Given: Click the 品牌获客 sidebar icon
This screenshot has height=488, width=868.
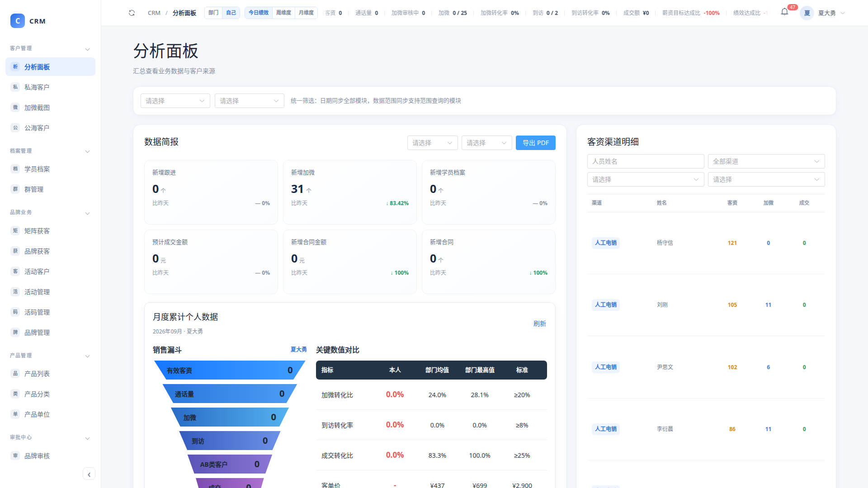Looking at the screenshot, I should click(15, 251).
